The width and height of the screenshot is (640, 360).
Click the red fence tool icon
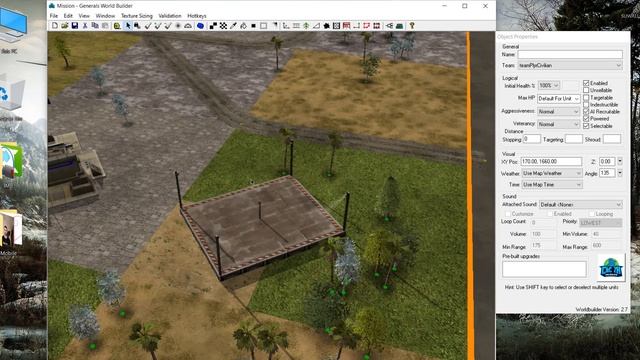[347, 26]
